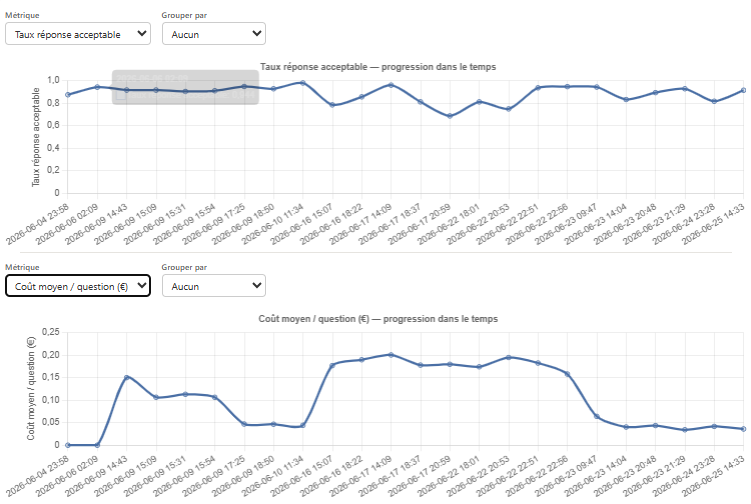Click the 2026-06-16 15:07 point on acceptable-rate chart
The height and width of the screenshot is (504, 751).
coord(332,105)
